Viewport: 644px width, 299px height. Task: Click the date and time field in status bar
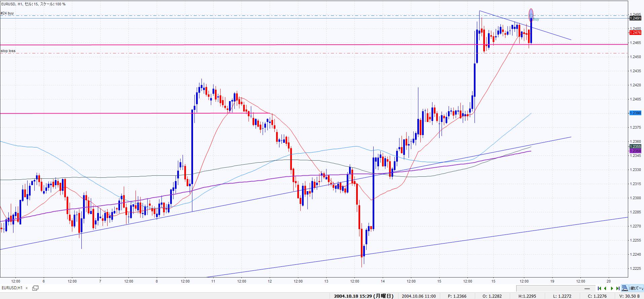(x=364, y=296)
